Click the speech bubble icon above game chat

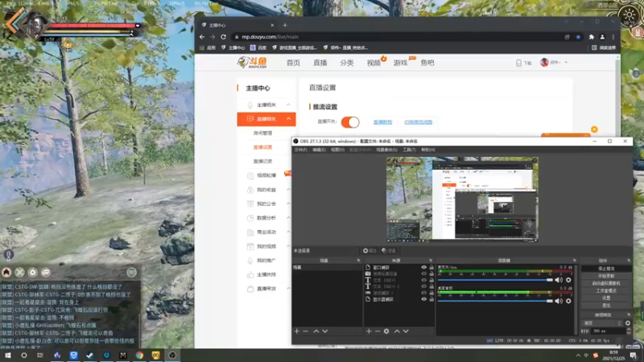(x=46, y=272)
